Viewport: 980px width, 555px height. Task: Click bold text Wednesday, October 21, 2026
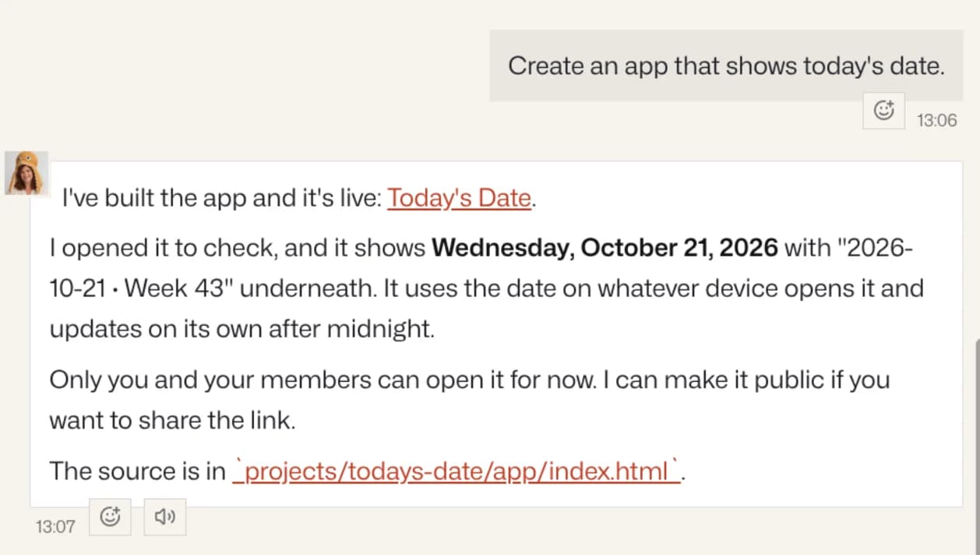click(x=605, y=248)
